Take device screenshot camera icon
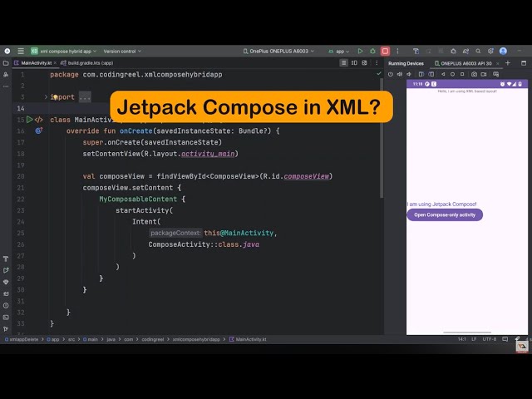This screenshot has height=399, width=532. pyautogui.click(x=474, y=74)
